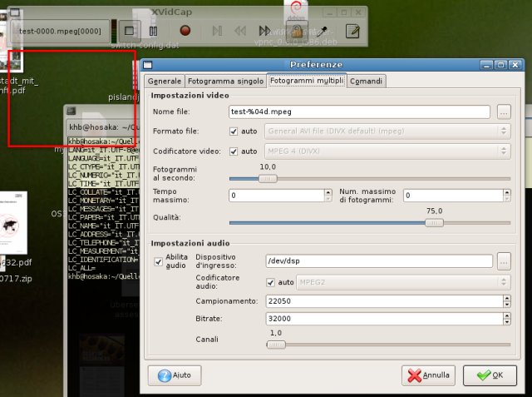
Task: Click the Nome file input field
Action: click(359, 112)
